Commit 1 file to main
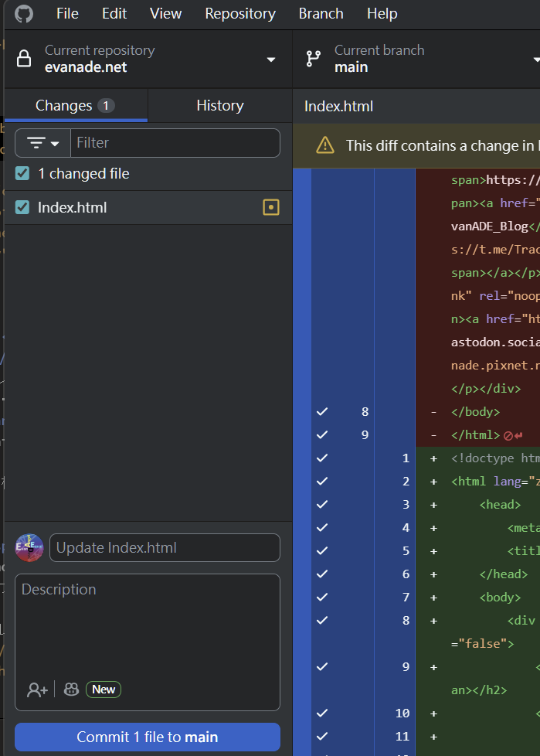 (148, 737)
